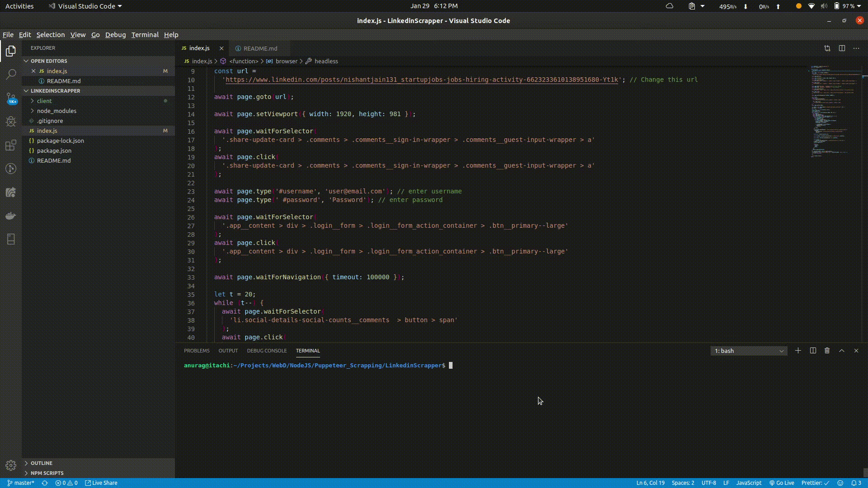Screen dimensions: 868x488
Task: Change the UTF-8 encoding setting
Action: tap(708, 483)
